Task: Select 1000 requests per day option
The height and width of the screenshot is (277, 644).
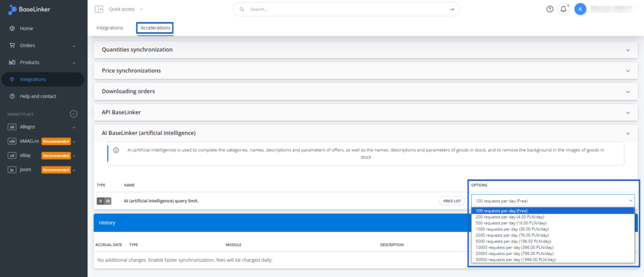Action: tap(553, 229)
